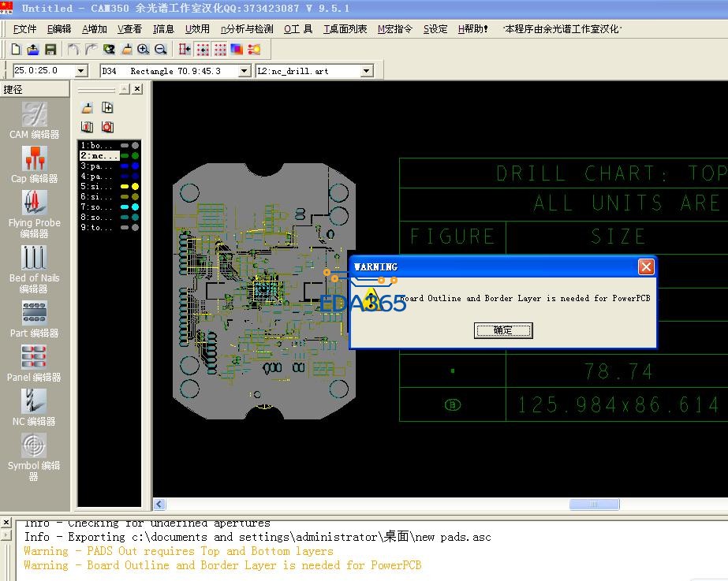728x581 pixels.
Task: Open the Panel editor shortcut
Action: [35, 363]
